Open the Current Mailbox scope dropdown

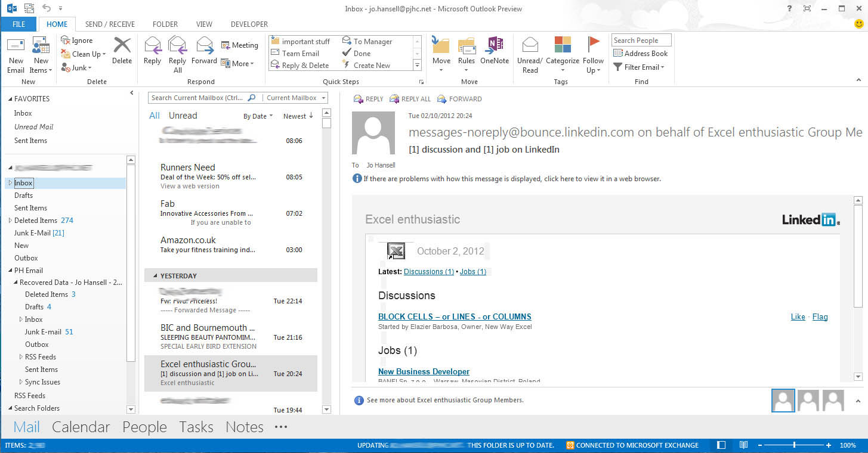(x=295, y=98)
